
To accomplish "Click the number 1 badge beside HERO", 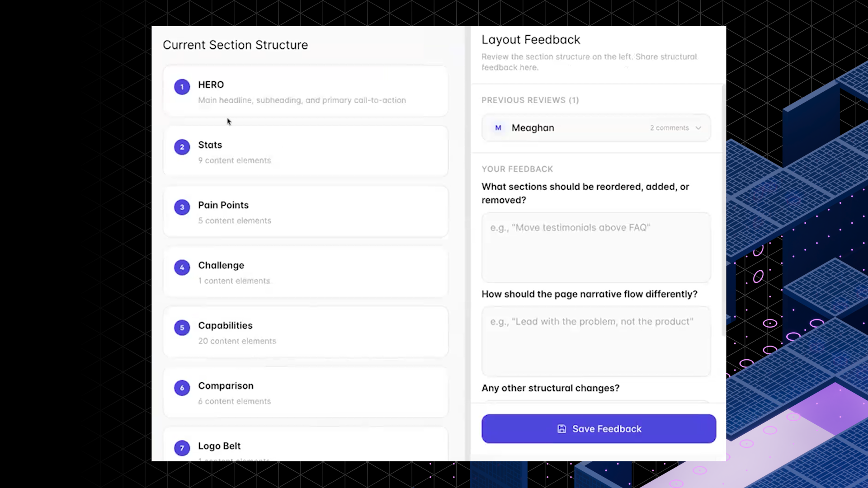I will coord(182,87).
